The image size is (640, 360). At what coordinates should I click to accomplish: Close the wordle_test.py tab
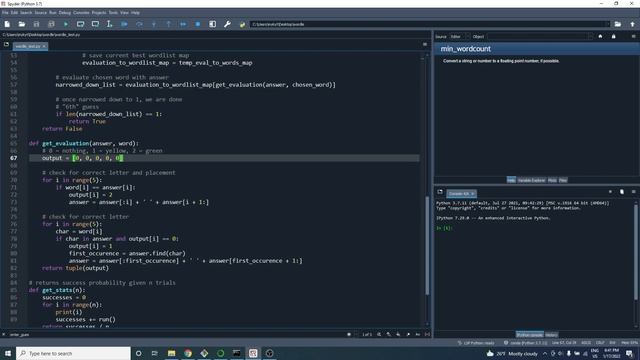tap(44, 46)
